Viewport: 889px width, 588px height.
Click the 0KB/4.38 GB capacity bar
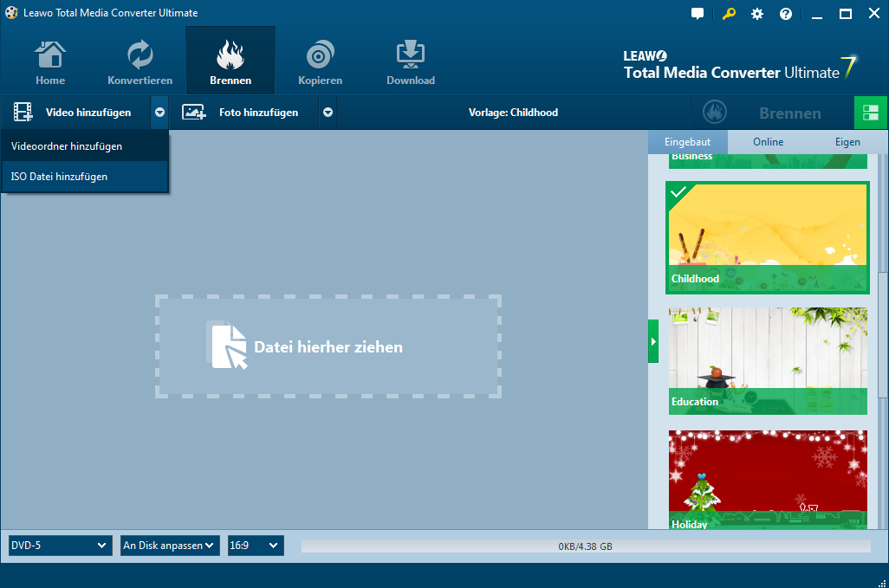point(586,546)
